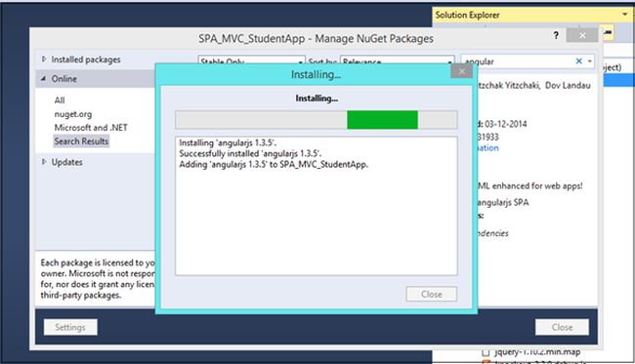Click the 'Successfully installed angularjs 1.3.5' log line

tap(250, 153)
